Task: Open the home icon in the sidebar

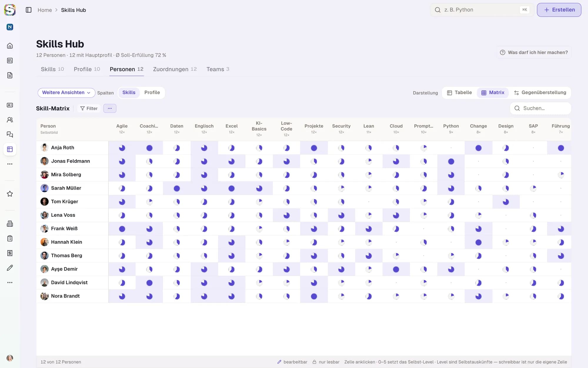Action: 10,46
